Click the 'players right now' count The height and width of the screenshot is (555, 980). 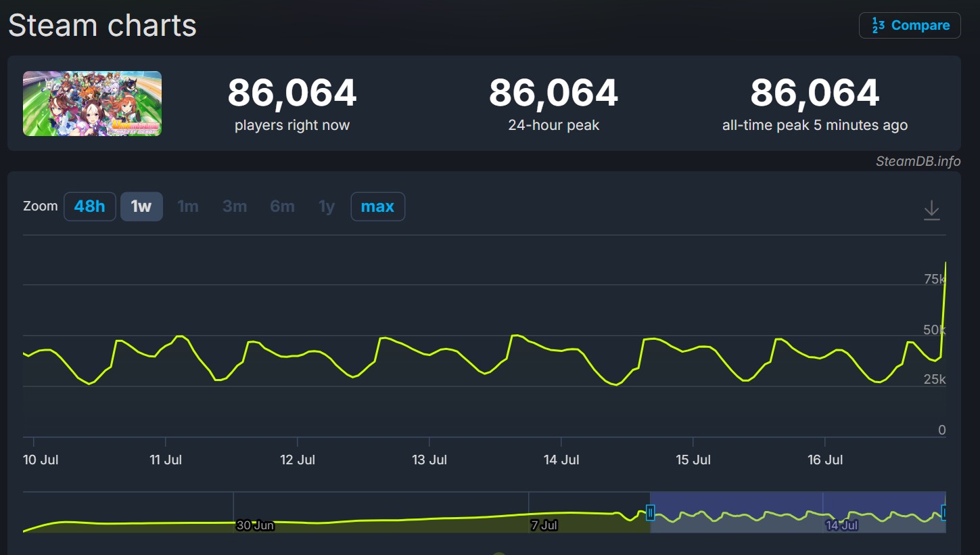(x=292, y=93)
